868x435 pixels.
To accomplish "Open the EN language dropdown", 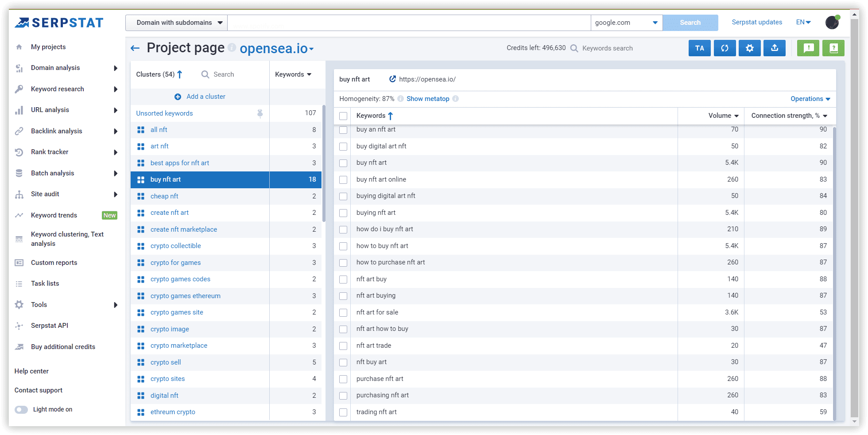I will pos(803,22).
